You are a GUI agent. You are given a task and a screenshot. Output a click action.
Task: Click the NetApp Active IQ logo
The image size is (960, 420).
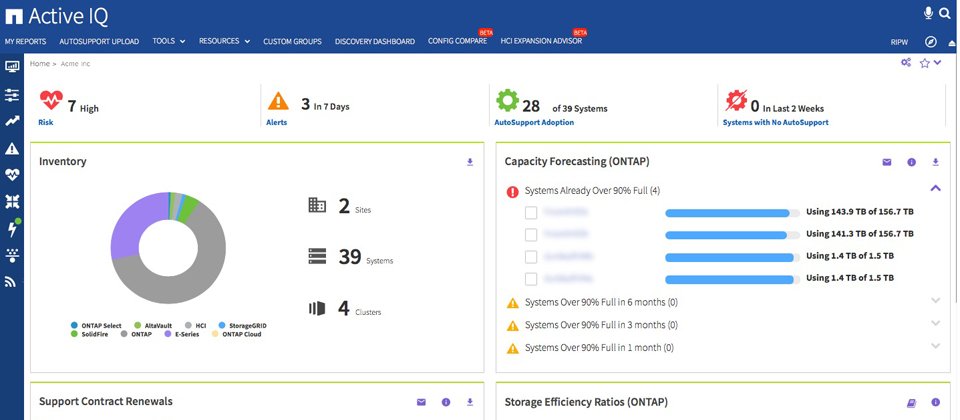56,15
